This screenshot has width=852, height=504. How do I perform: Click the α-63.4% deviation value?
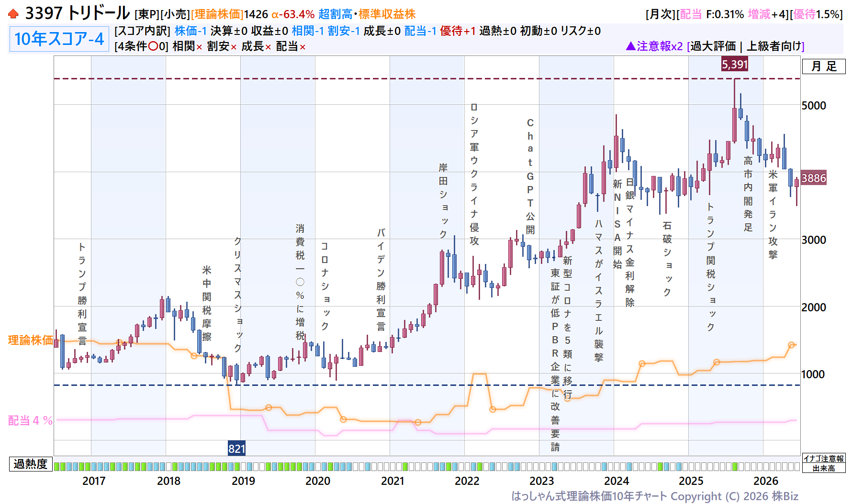tap(293, 14)
